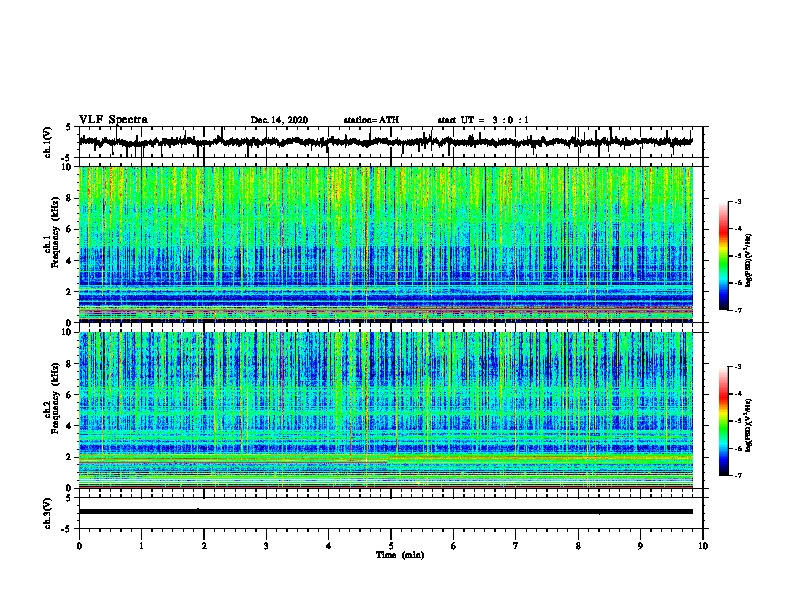This screenshot has height=612, width=792.
Task: Click the time axis tick label "7"
Action: pyautogui.click(x=516, y=546)
